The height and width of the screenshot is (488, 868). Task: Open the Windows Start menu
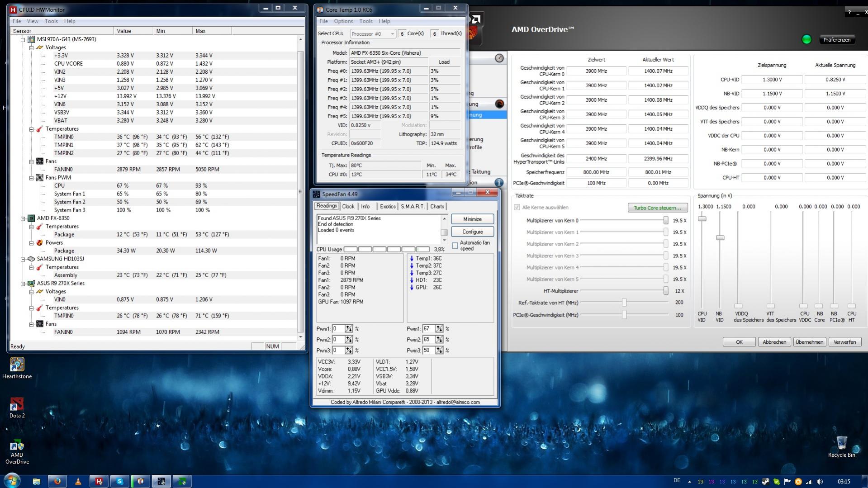click(12, 481)
